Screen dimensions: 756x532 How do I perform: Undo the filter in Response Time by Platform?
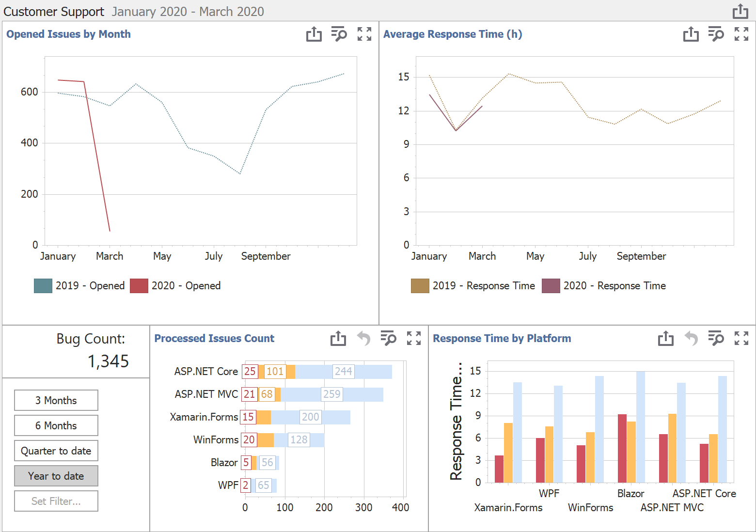click(x=691, y=338)
